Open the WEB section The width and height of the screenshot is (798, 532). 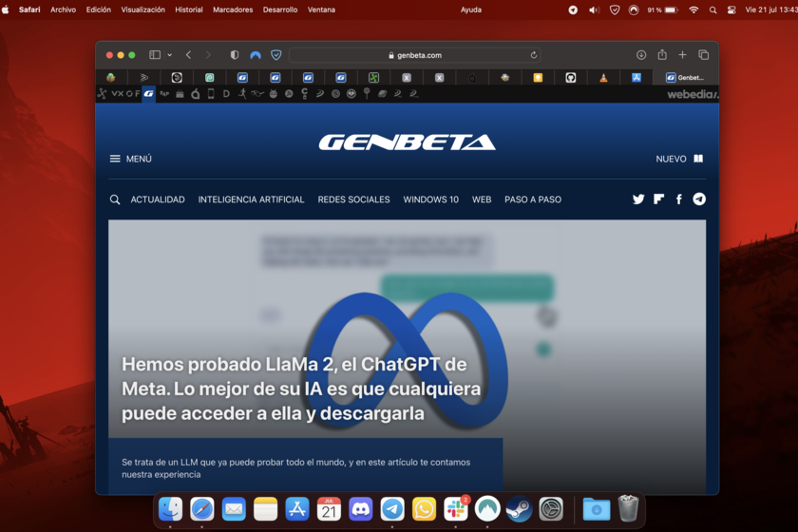pos(482,199)
